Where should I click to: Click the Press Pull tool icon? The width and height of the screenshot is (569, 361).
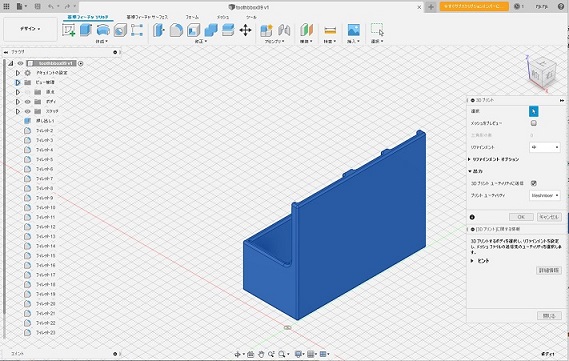(x=159, y=30)
